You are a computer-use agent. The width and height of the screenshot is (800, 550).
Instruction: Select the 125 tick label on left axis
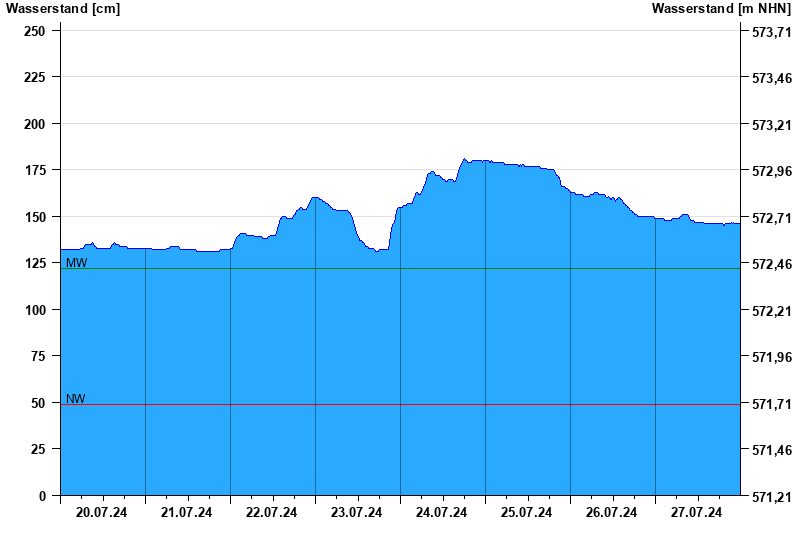[x=35, y=263]
